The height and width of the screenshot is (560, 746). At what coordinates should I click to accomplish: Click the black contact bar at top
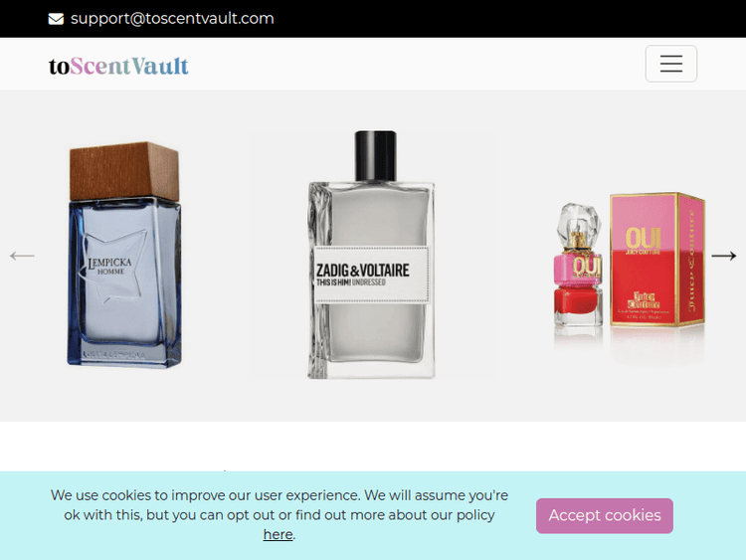[x=373, y=19]
